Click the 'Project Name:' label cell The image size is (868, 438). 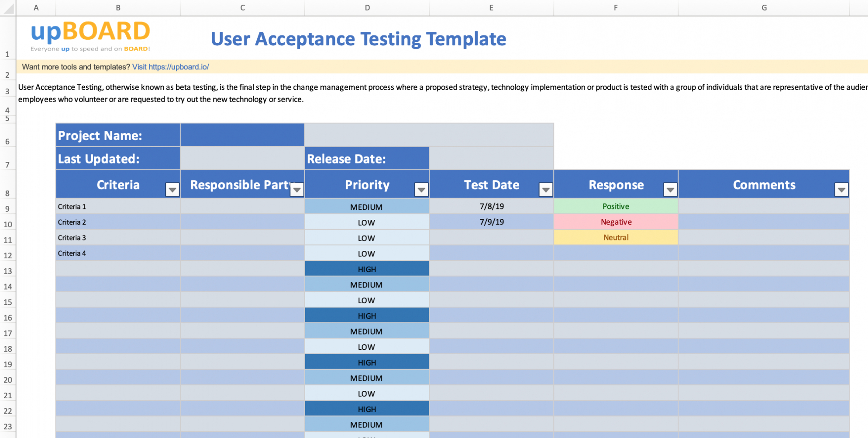pyautogui.click(x=118, y=135)
